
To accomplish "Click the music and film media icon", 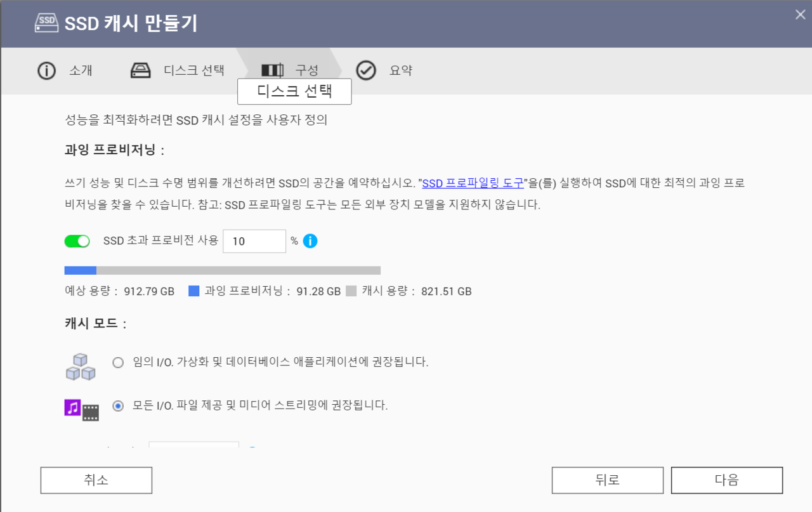I will [82, 410].
